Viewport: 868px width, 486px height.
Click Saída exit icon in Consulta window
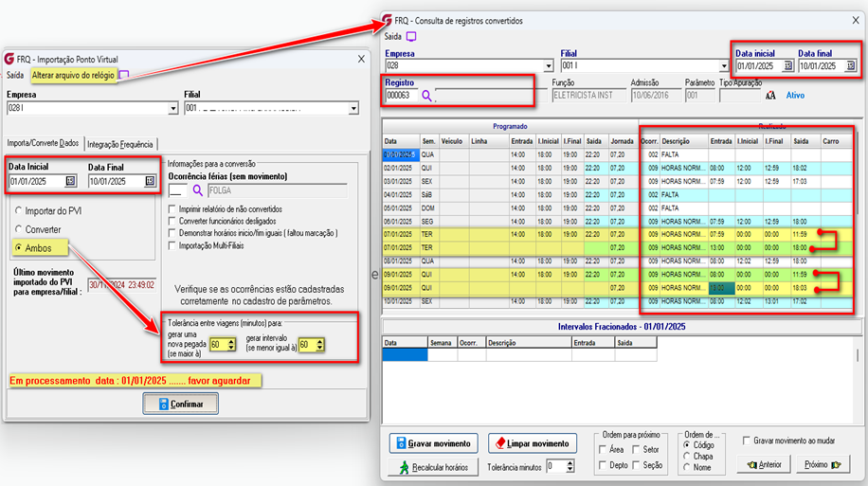coord(411,37)
